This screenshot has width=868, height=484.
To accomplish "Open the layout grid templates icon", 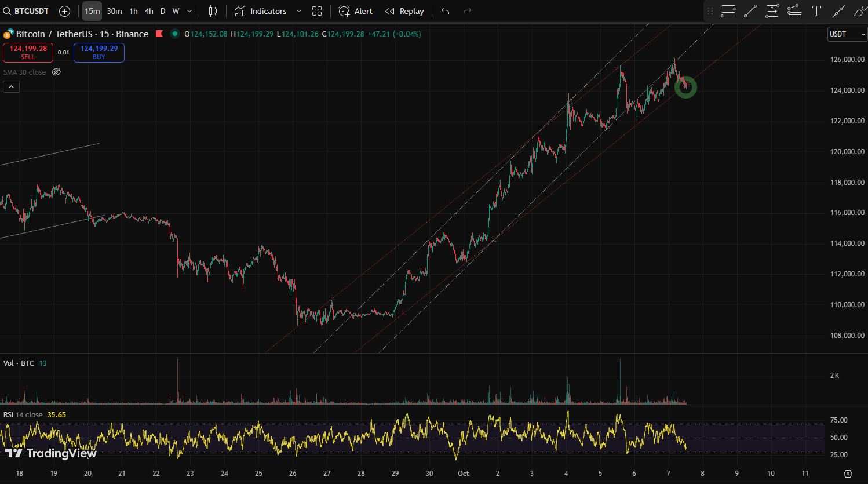I will (317, 11).
